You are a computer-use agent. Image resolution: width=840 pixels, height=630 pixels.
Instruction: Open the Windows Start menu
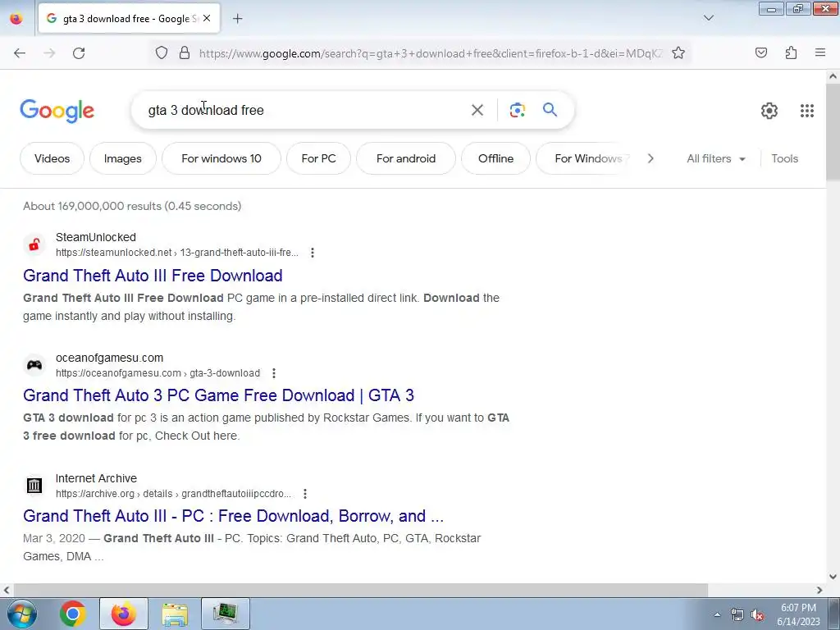22,614
